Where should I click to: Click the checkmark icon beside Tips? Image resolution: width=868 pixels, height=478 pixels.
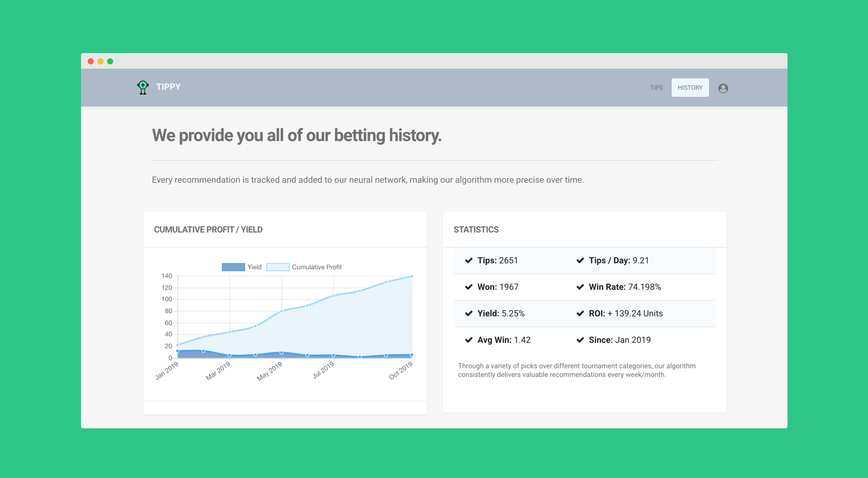469,260
